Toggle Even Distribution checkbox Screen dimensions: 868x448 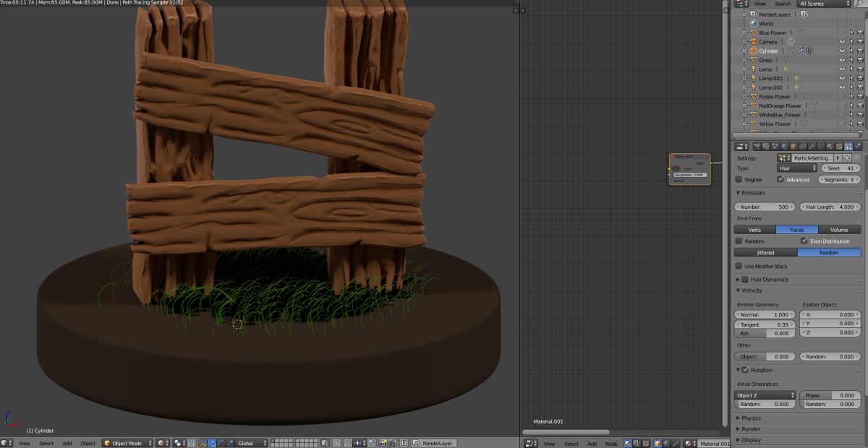[804, 241]
